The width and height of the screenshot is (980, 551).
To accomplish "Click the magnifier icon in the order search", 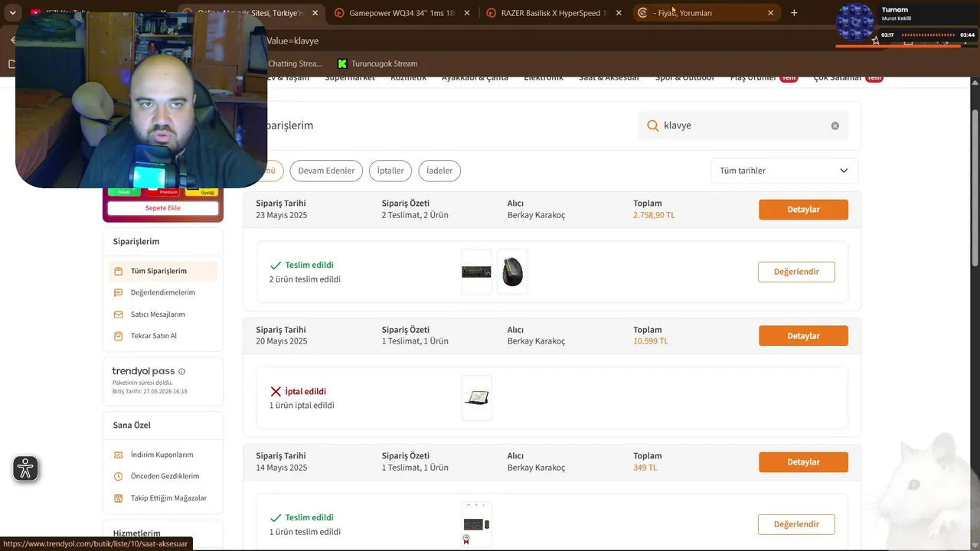I will click(x=653, y=126).
